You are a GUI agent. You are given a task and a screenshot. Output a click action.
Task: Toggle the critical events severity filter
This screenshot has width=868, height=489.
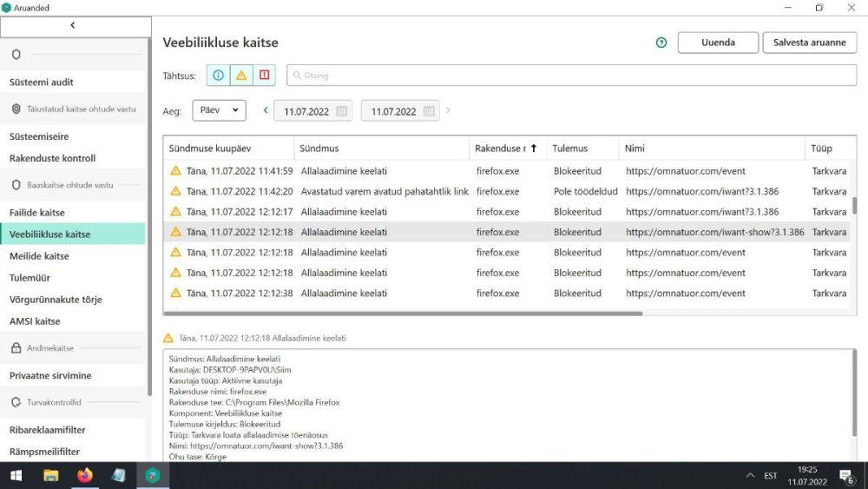pyautogui.click(x=264, y=76)
